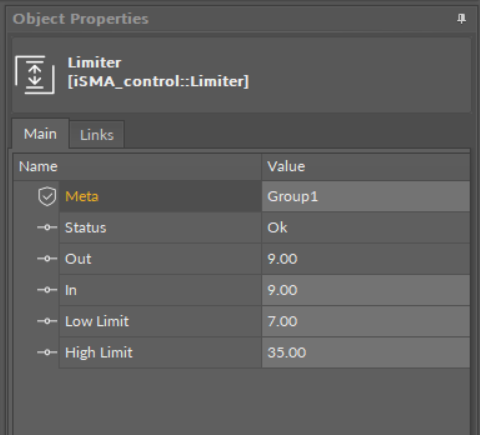Click the slot icon next to Status

click(x=47, y=227)
